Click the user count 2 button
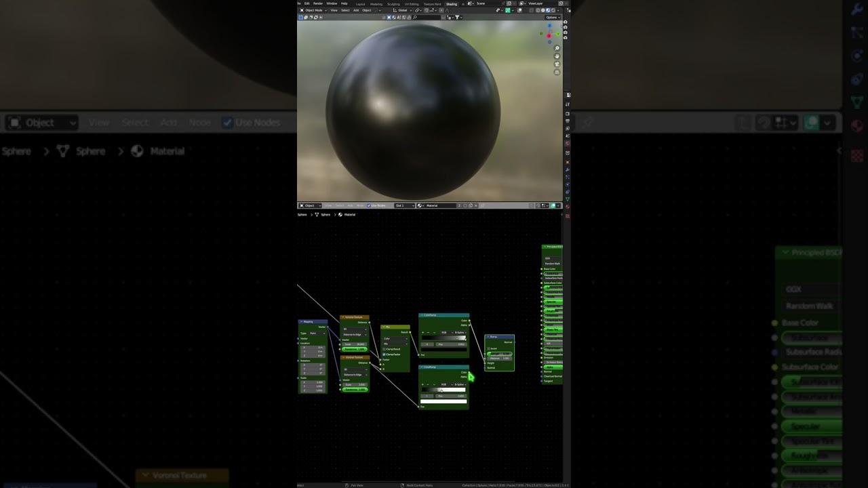 [x=459, y=205]
